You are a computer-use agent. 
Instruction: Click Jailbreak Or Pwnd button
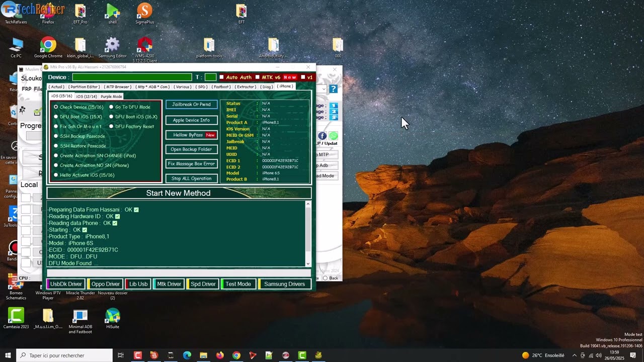coord(192,105)
